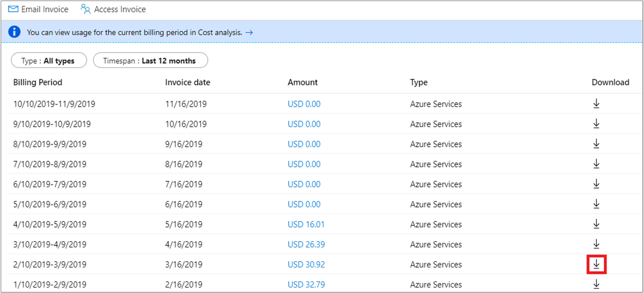Download the highlighted 3/16/2019 invoice
The image size is (644, 293).
tap(596, 265)
